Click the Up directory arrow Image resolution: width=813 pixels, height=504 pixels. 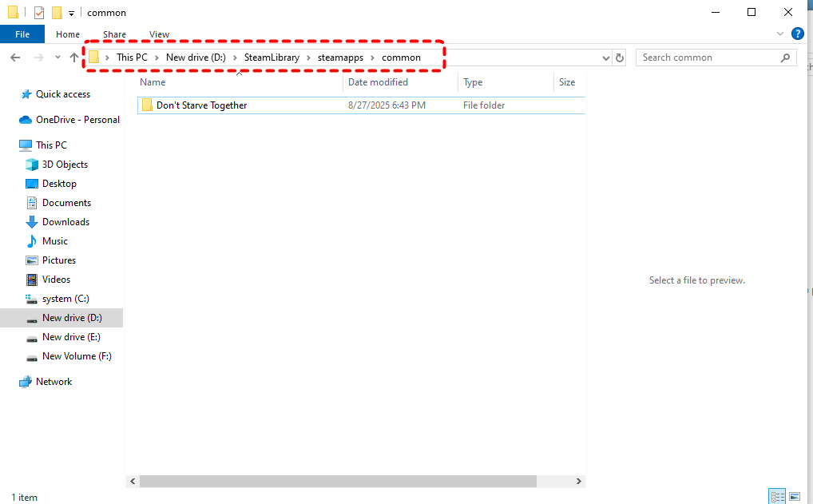74,58
